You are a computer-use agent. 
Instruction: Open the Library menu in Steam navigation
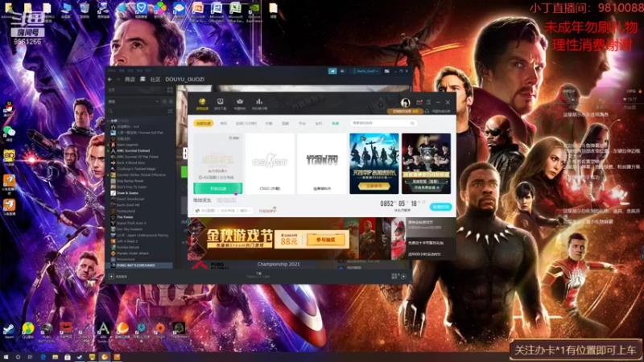pos(142,79)
